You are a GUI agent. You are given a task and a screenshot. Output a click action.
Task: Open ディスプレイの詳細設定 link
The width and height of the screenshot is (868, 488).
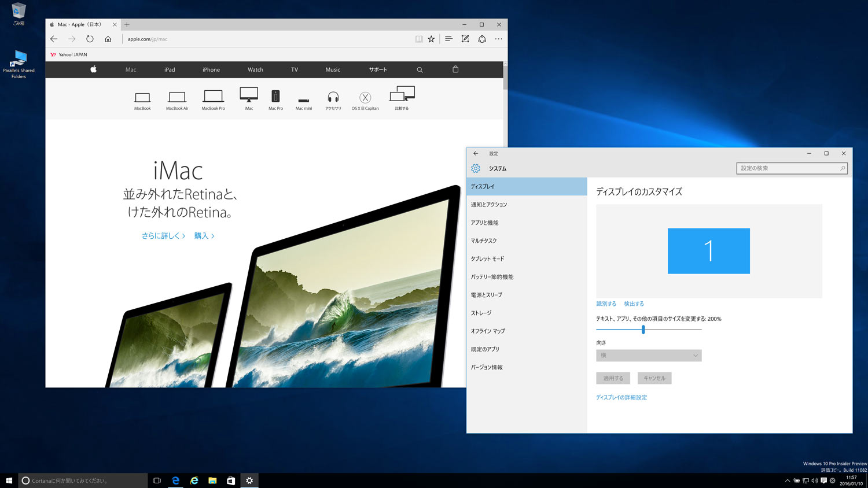621,397
